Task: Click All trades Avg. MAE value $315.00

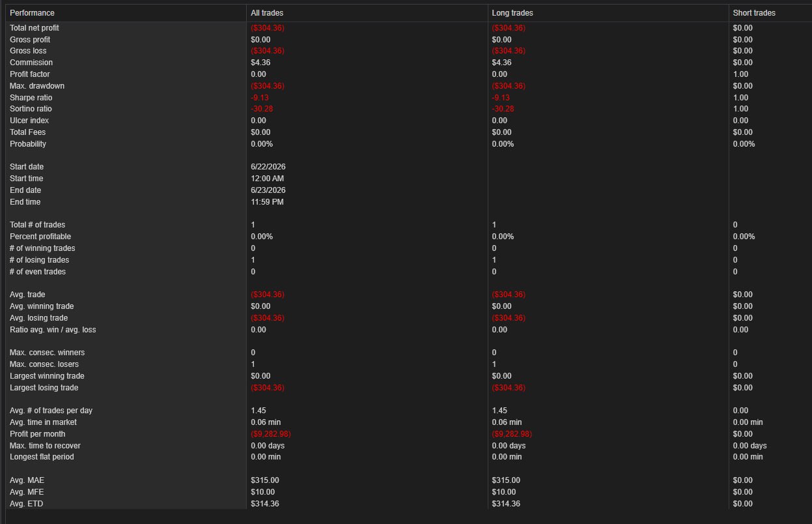Action: click(x=265, y=480)
